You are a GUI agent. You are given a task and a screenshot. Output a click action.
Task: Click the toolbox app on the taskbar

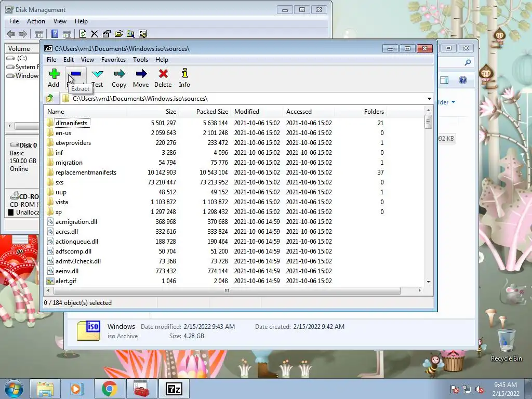141,389
